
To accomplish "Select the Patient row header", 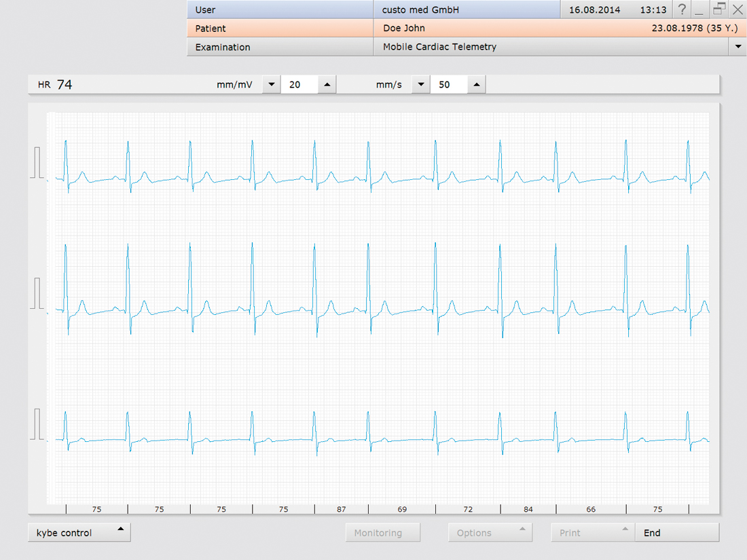I will 280,29.
